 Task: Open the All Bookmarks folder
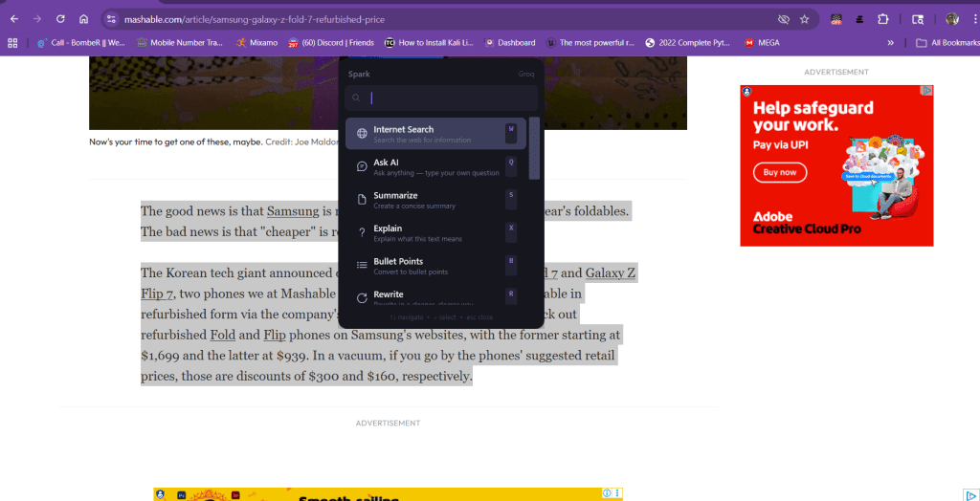947,43
